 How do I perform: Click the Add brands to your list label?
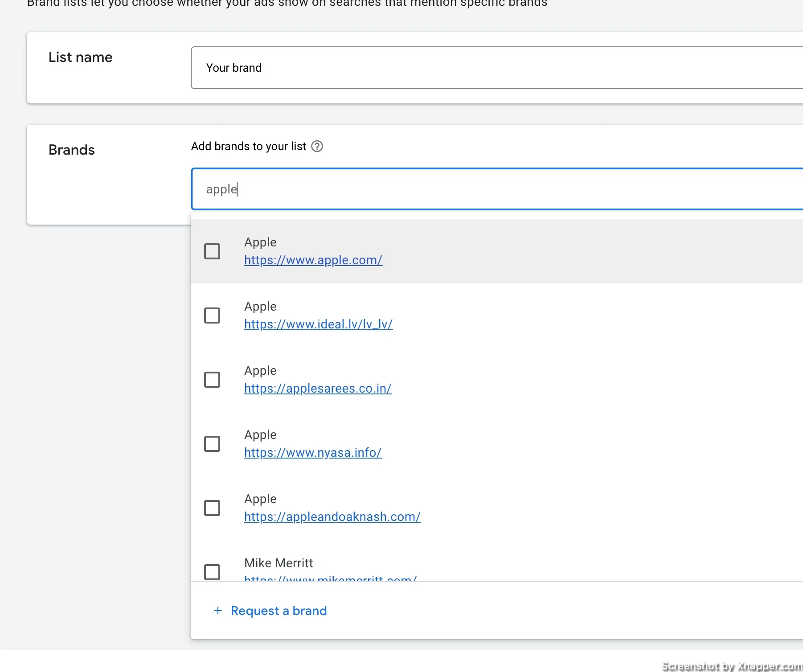pyautogui.click(x=249, y=146)
